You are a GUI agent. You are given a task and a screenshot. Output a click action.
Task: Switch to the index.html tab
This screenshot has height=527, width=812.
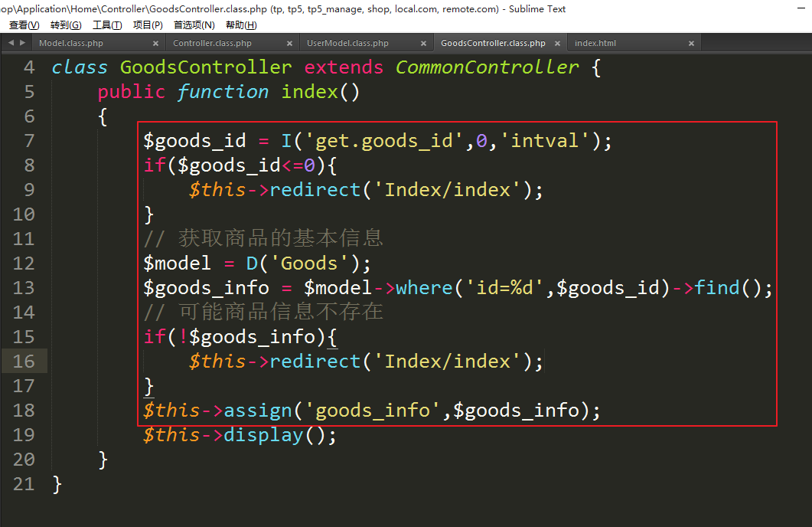[595, 44]
